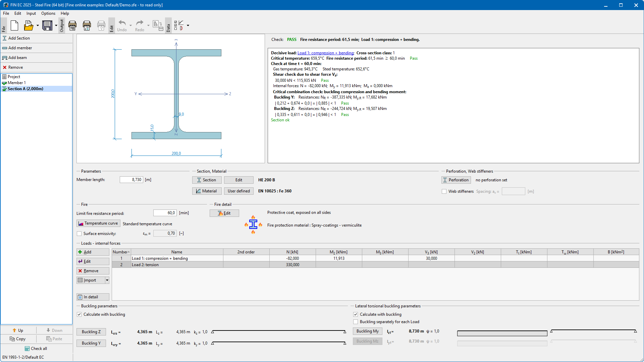Expand the Save dropdown arrow
This screenshot has height=362, width=644.
[56, 25]
